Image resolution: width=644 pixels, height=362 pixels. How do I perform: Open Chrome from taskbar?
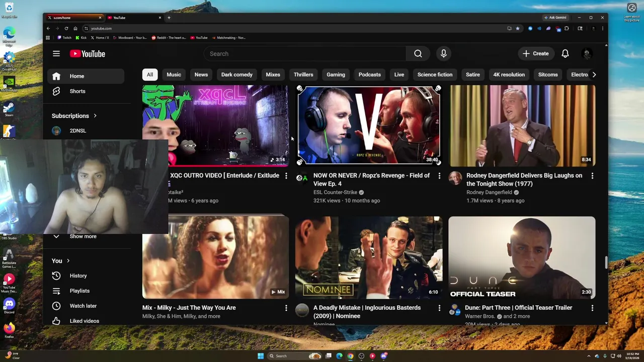(x=350, y=356)
